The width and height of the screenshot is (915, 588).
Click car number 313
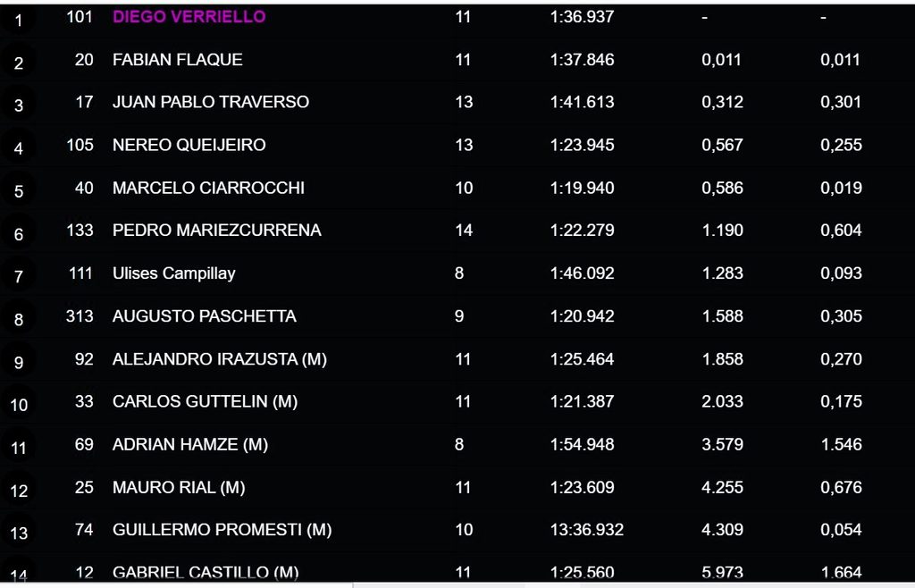[80, 316]
